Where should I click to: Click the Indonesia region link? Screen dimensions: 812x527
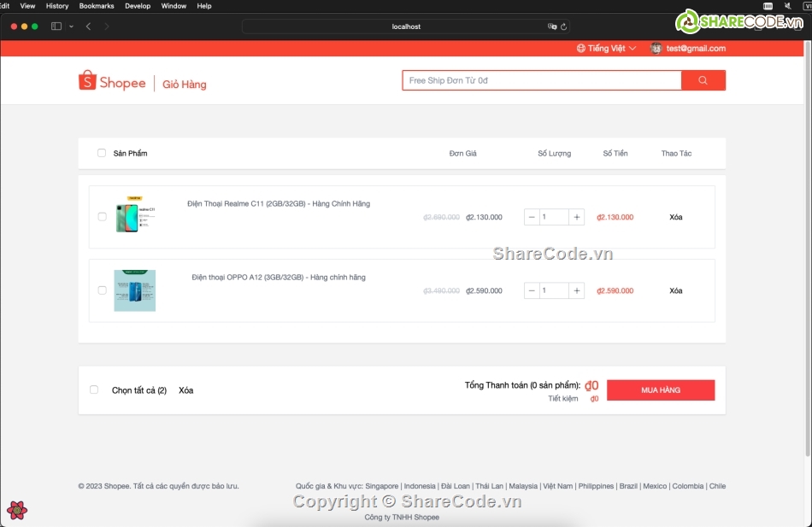tap(420, 486)
